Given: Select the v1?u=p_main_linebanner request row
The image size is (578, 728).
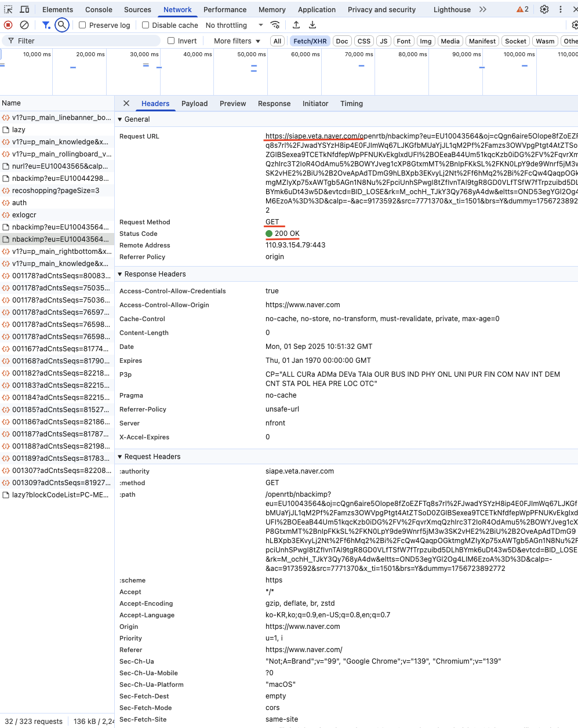Looking at the screenshot, I should [57, 117].
